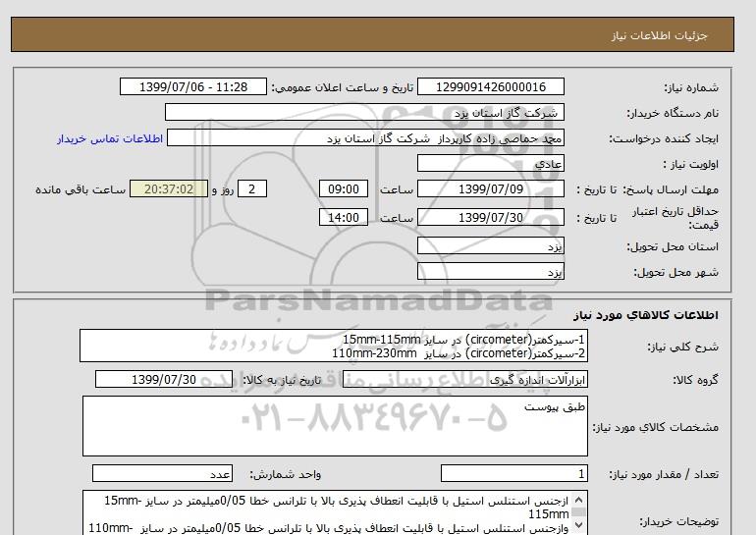Click the price validity time 14:00

coord(344,217)
